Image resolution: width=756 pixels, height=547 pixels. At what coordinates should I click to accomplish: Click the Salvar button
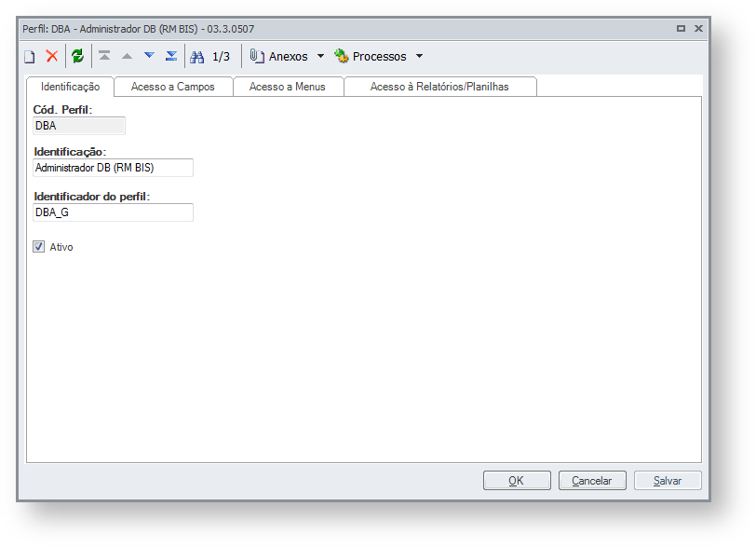coord(668,481)
